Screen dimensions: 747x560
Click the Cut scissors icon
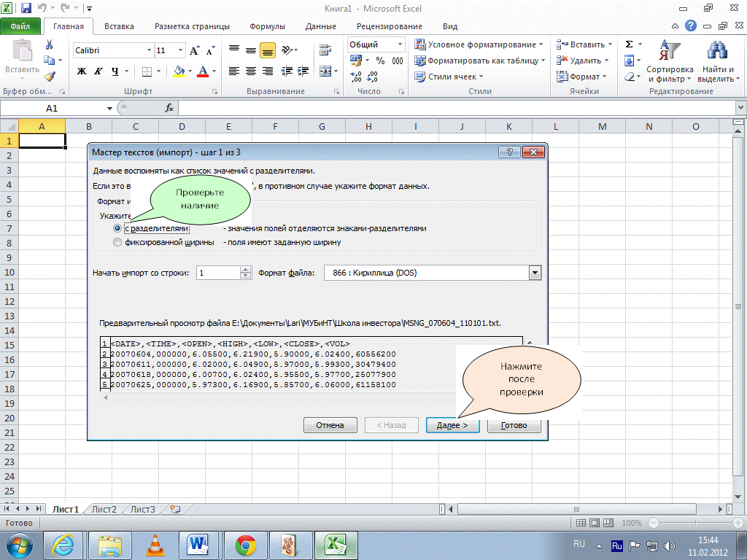49,44
